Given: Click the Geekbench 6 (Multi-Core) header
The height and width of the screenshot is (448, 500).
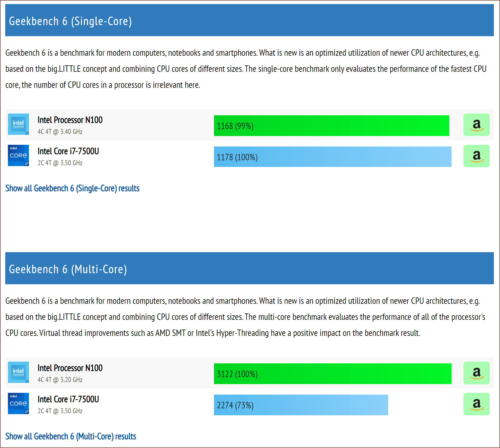Looking at the screenshot, I should (68, 269).
